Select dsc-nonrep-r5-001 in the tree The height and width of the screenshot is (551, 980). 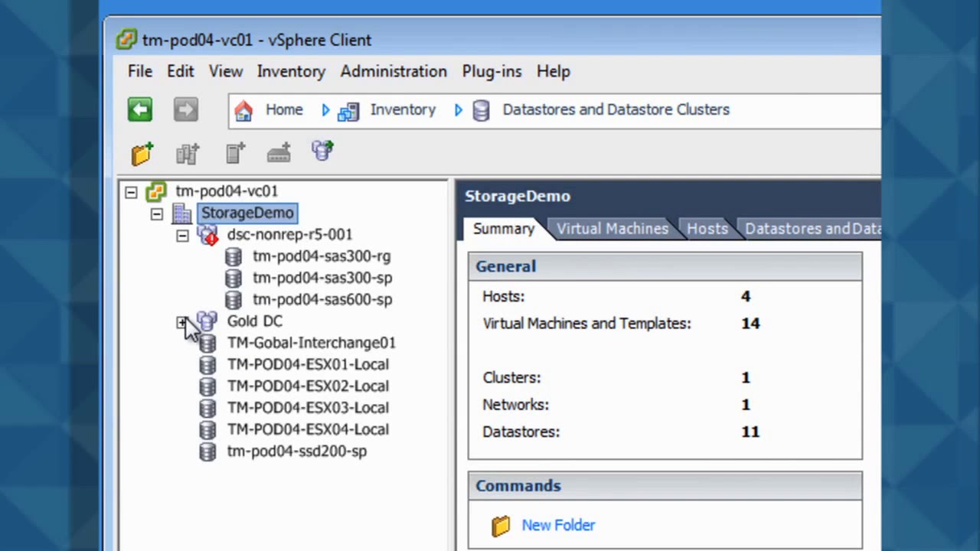tap(289, 234)
